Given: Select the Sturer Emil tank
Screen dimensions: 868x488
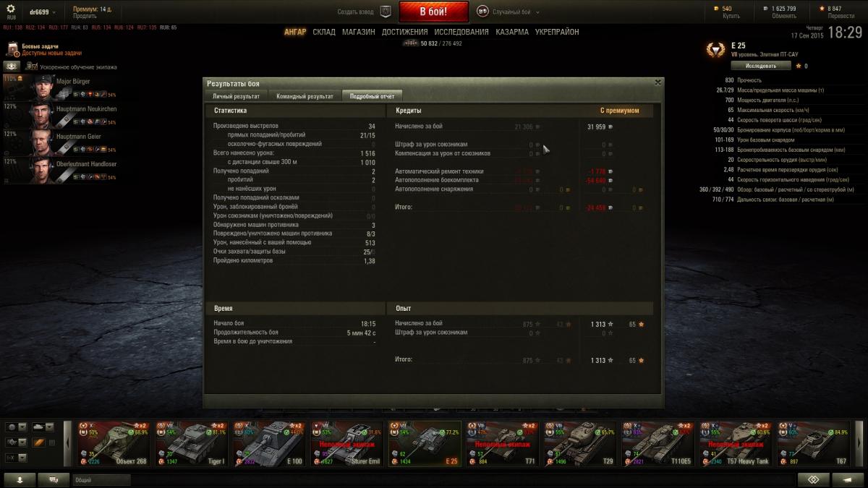Looking at the screenshot, I should [347, 444].
